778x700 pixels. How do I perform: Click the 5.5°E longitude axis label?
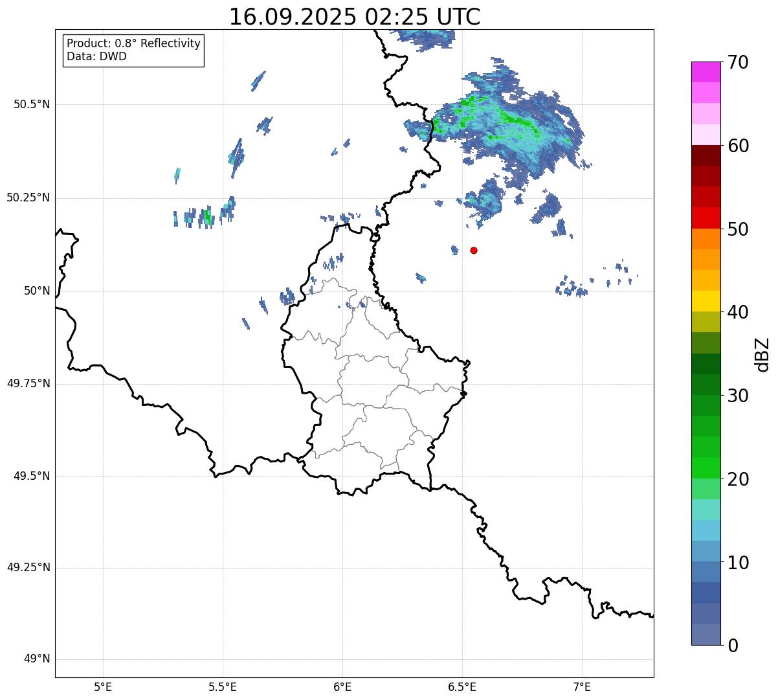coord(223,686)
